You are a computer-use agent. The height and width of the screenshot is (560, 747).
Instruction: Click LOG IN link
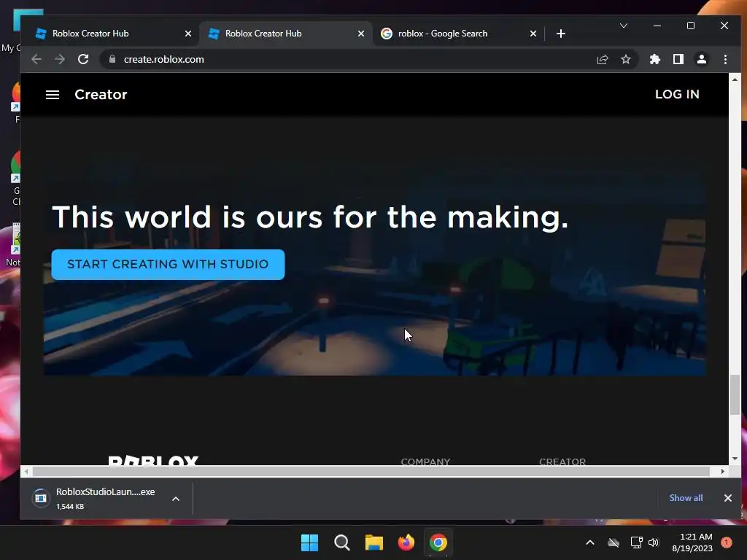[x=677, y=94]
